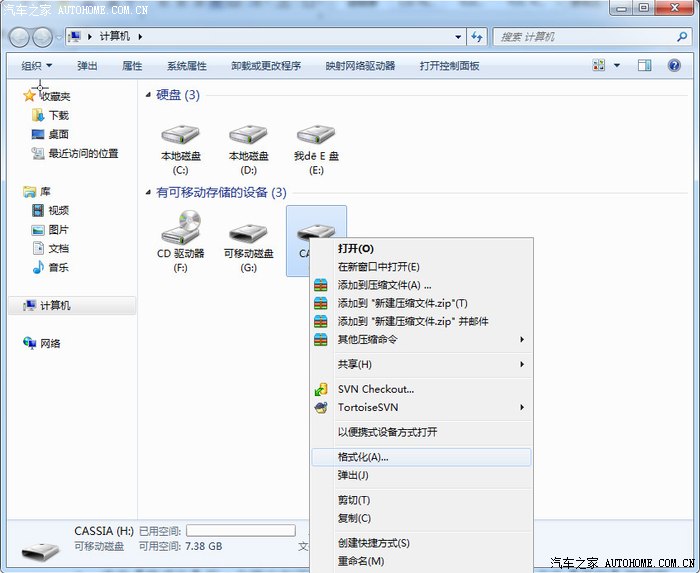
Task: Click 卸载或更改程序 toolbar button
Action: coord(266,66)
